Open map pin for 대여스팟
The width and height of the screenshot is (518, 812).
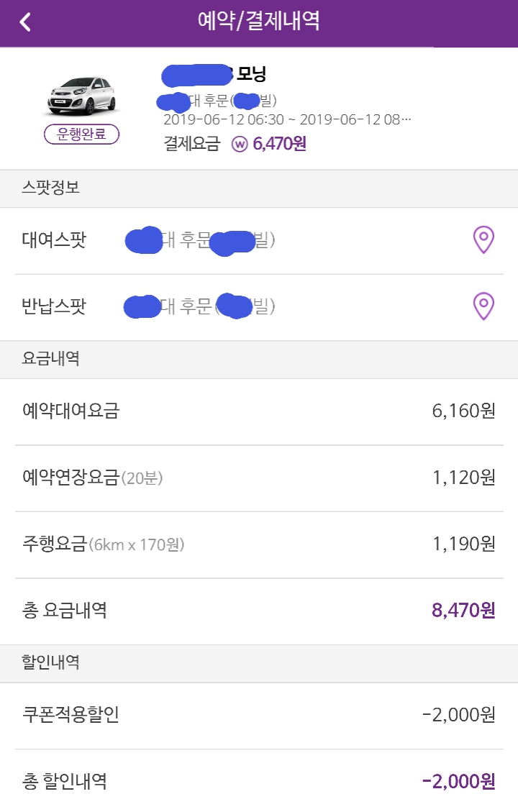tap(483, 240)
